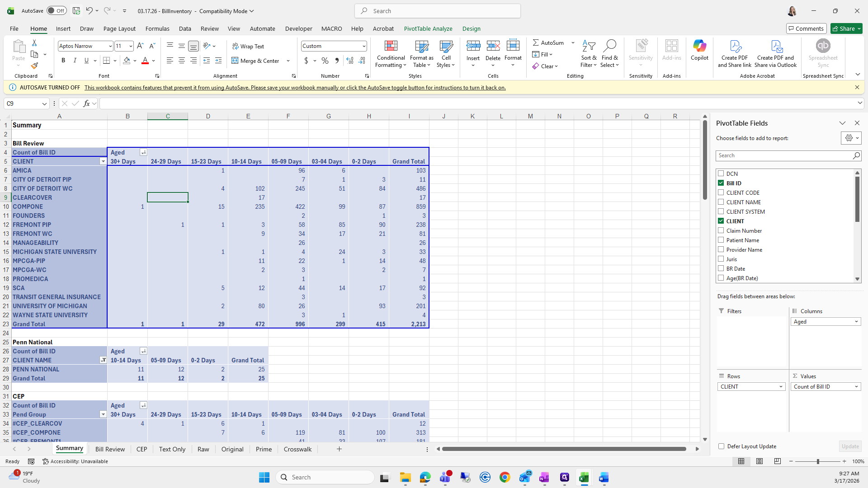The height and width of the screenshot is (488, 868).
Task: Check the DCN field checkbox
Action: click(721, 174)
